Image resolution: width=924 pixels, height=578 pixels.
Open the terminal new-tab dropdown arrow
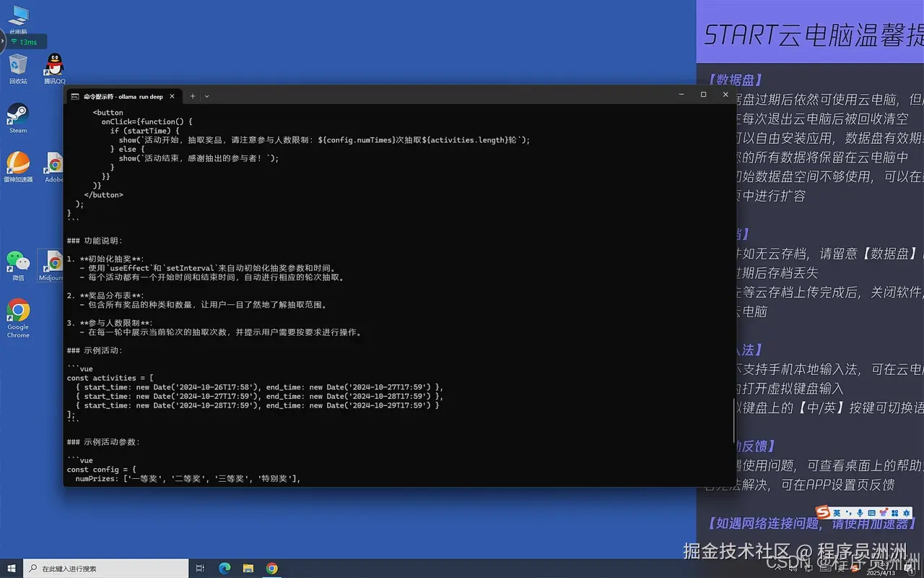pyautogui.click(x=207, y=96)
